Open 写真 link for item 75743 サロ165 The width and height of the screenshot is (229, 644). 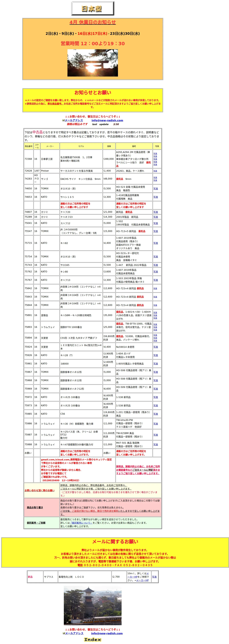156,265
